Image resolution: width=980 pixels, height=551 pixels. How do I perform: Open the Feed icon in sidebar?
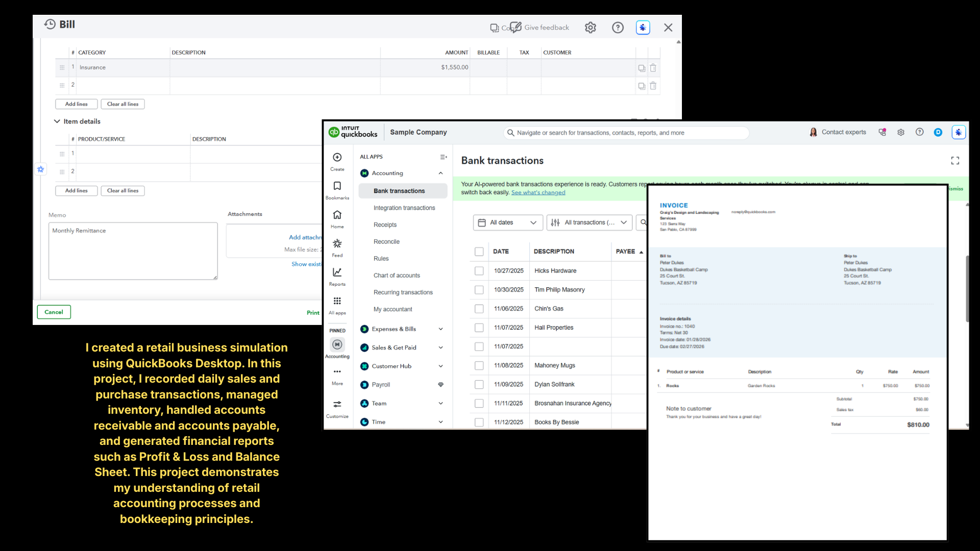tap(337, 244)
